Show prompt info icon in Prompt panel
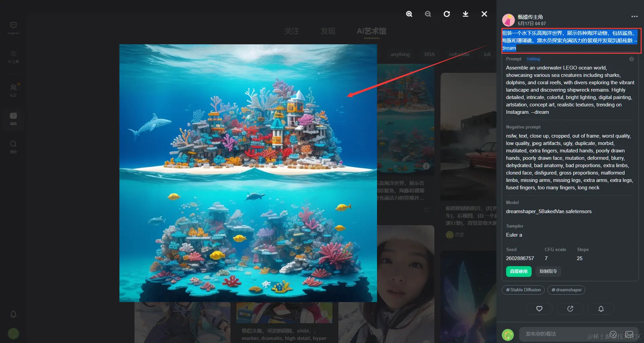The height and width of the screenshot is (343, 644). (632, 59)
